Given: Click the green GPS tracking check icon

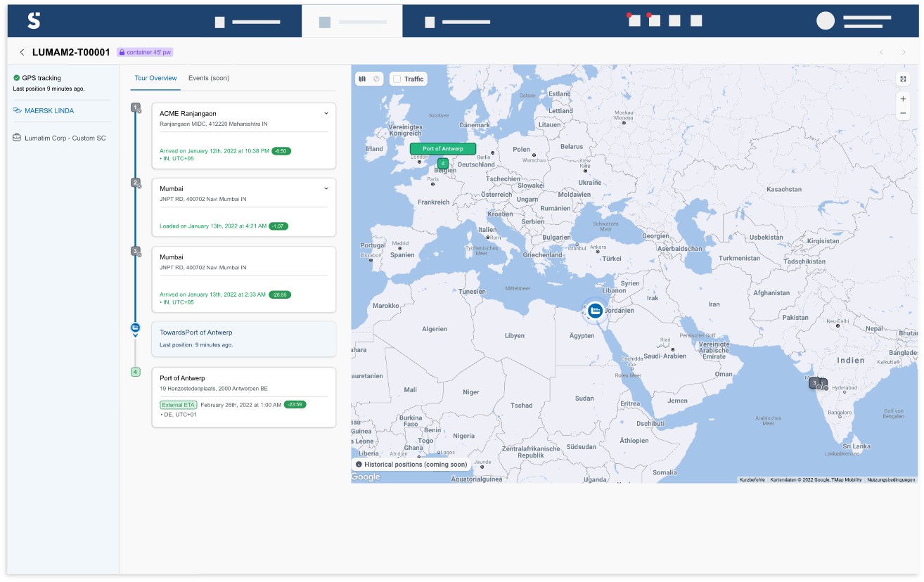Looking at the screenshot, I should (16, 78).
